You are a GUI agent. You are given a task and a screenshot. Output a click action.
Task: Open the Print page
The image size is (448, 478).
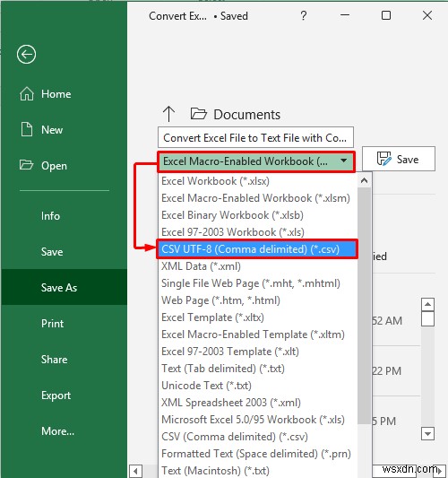pyautogui.click(x=64, y=324)
